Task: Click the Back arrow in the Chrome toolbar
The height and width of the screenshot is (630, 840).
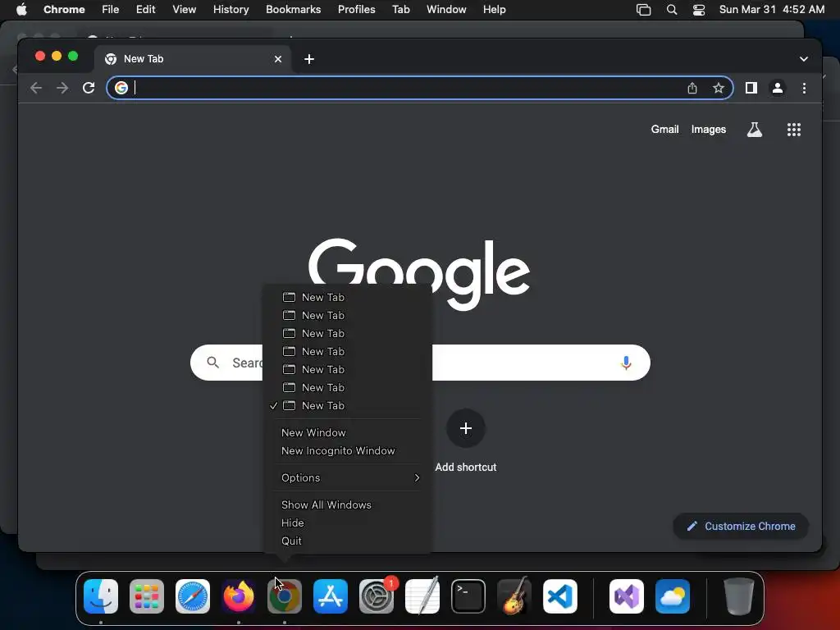Action: (x=36, y=88)
